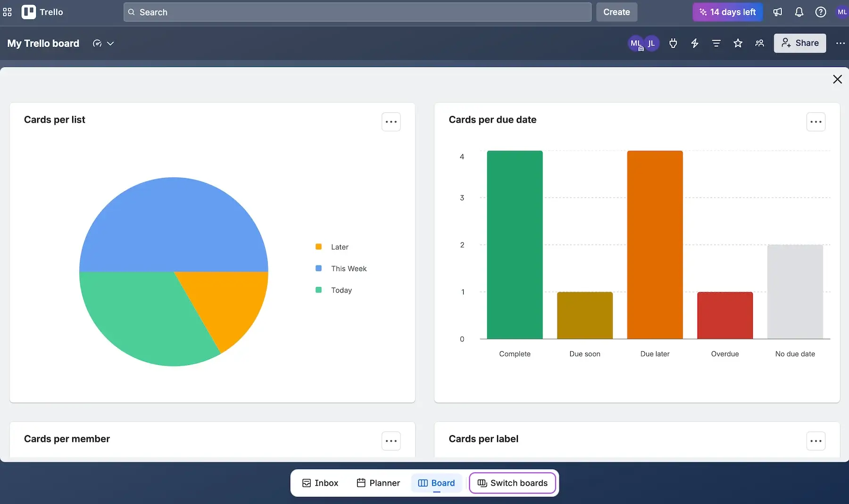The width and height of the screenshot is (849, 504).
Task: Open the app switcher grid icon
Action: pyautogui.click(x=7, y=12)
